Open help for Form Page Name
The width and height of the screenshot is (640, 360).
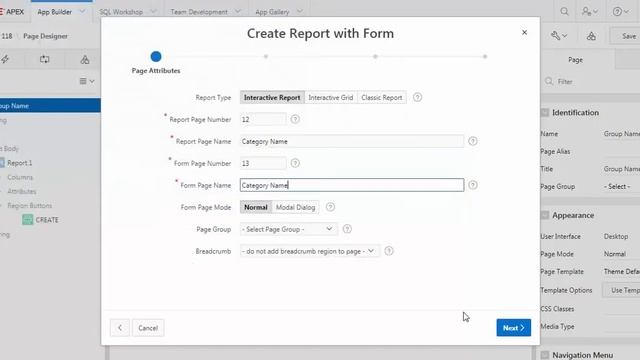pos(473,185)
